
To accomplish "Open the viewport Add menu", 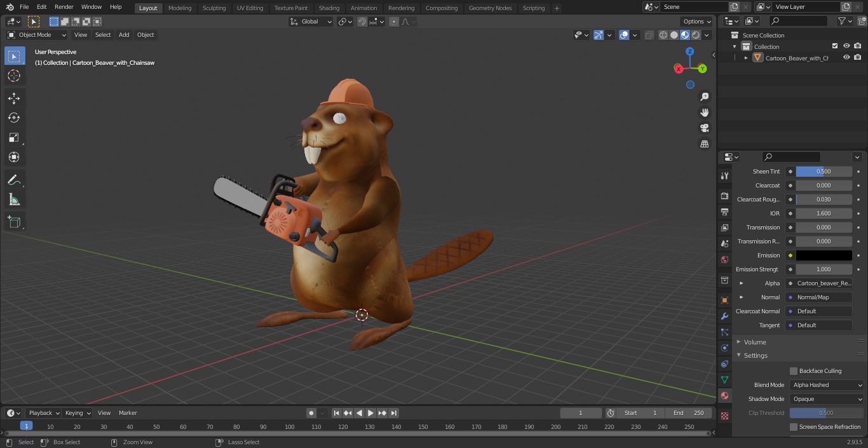I will point(124,35).
